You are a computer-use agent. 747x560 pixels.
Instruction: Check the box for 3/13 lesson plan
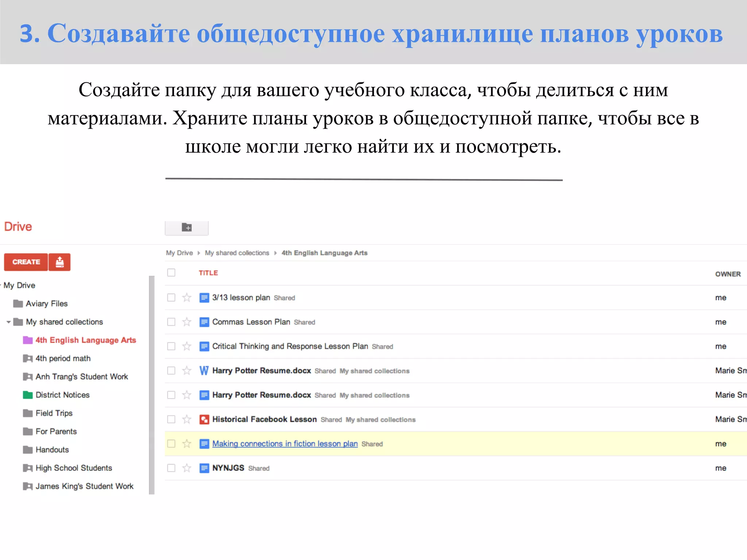pyautogui.click(x=171, y=297)
